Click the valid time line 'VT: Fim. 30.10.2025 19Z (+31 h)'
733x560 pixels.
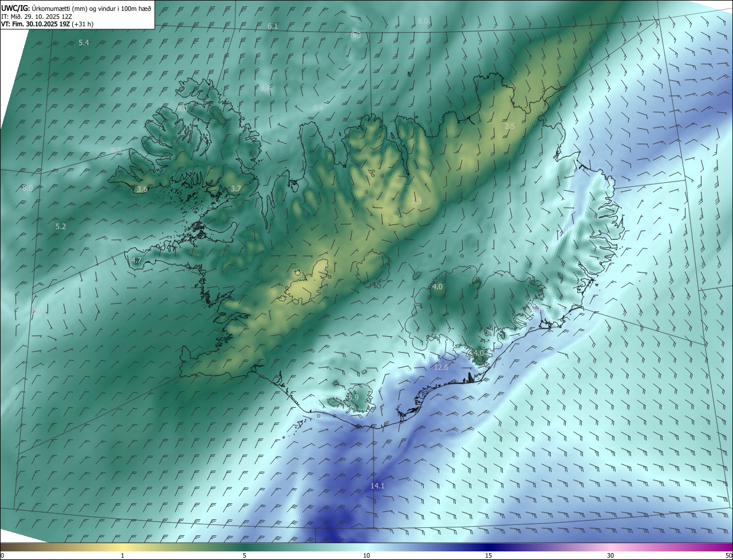47,24
